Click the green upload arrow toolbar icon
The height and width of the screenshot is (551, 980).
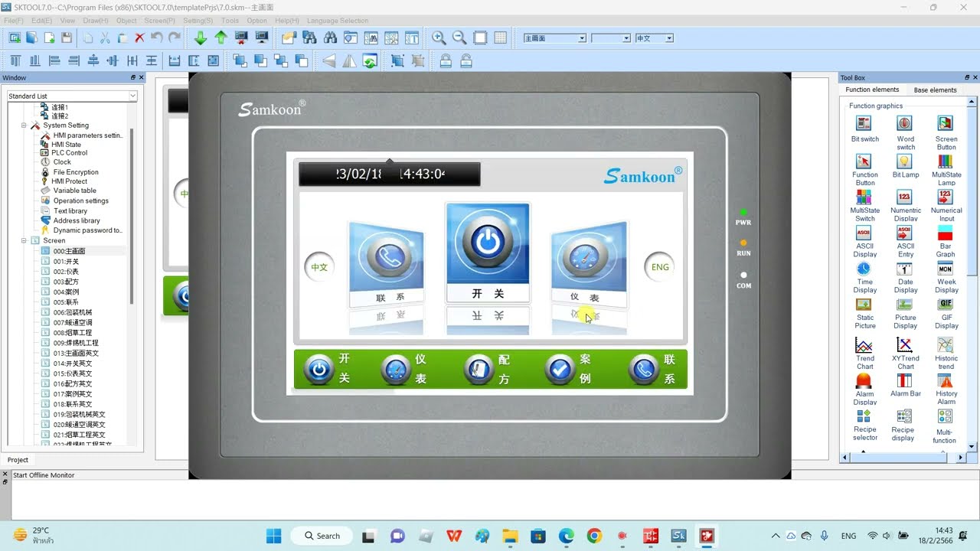click(x=220, y=37)
